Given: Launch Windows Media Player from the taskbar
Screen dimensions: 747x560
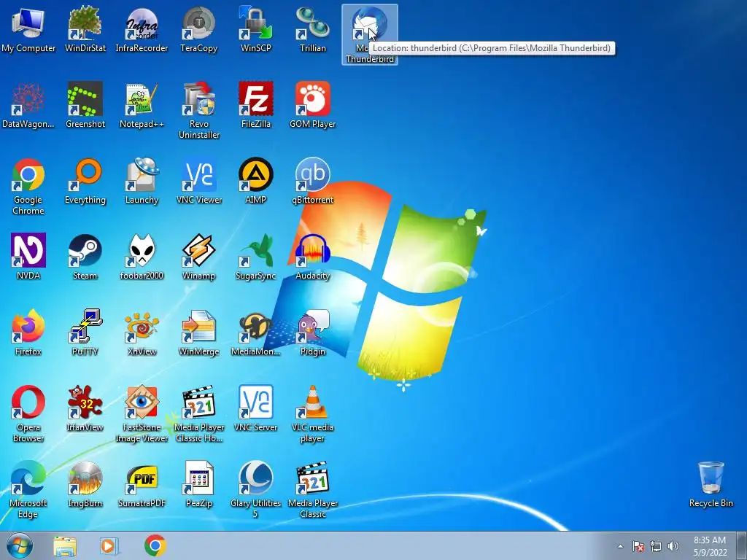Looking at the screenshot, I should pos(109,546).
